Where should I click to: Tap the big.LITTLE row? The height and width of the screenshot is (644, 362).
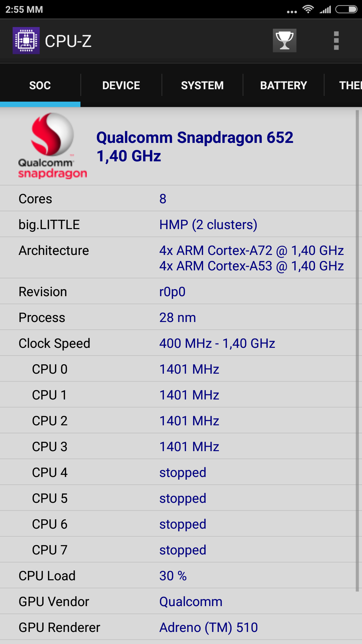[x=181, y=224]
